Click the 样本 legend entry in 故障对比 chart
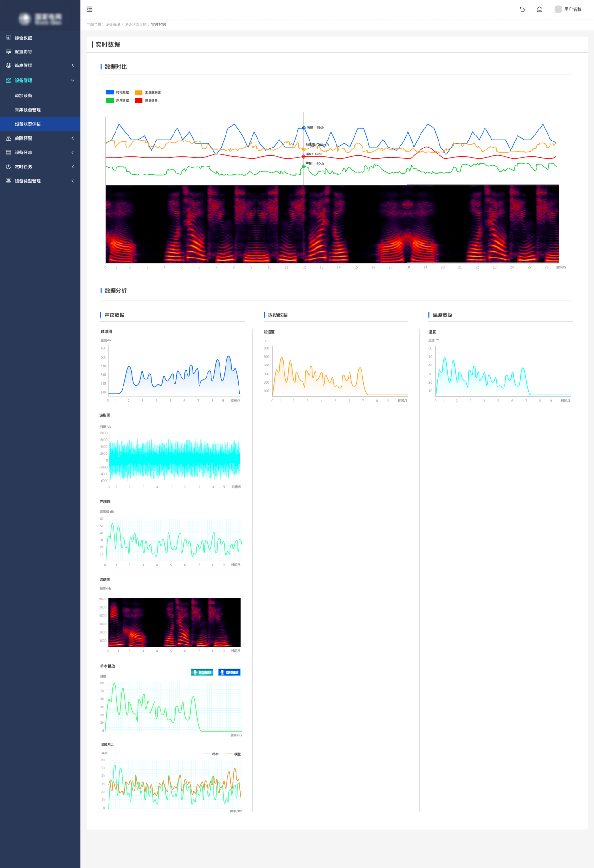Viewport: 594px width, 868px height. click(x=211, y=754)
